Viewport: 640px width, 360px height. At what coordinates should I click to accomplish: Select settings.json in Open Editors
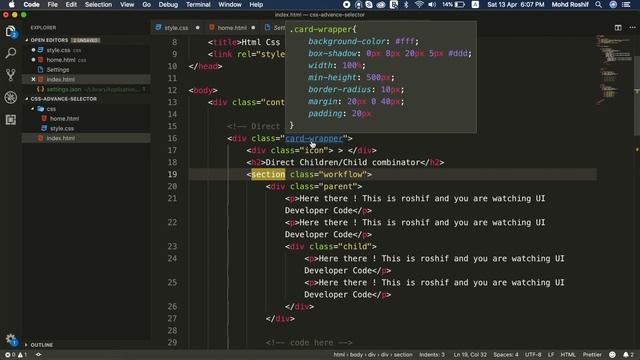pos(64,89)
